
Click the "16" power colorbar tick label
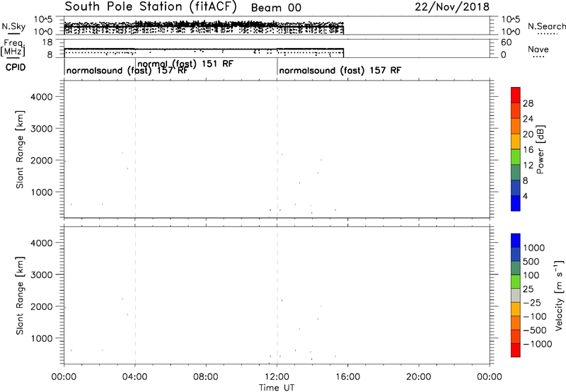tap(528, 150)
